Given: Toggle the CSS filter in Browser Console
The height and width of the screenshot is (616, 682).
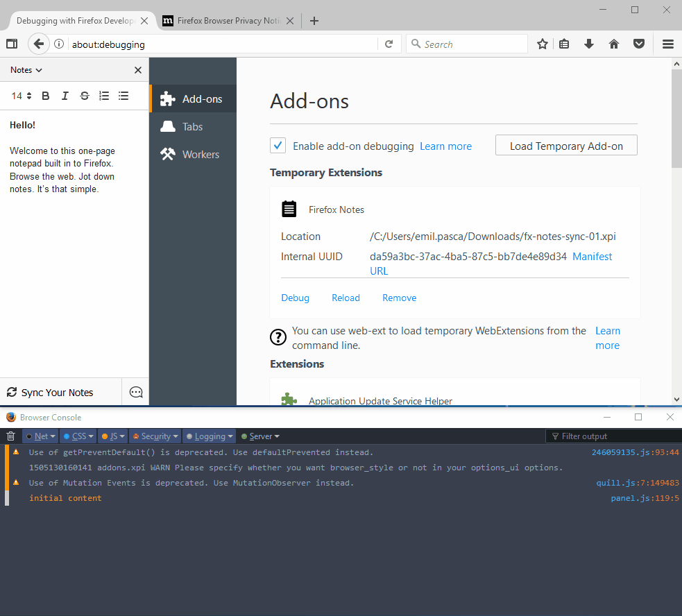Looking at the screenshot, I should (78, 436).
